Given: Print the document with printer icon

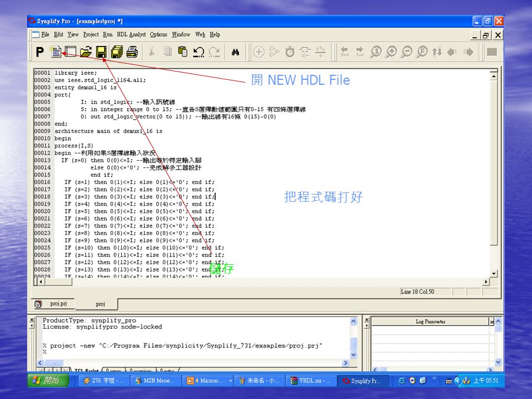Looking at the screenshot, I should 132,52.
